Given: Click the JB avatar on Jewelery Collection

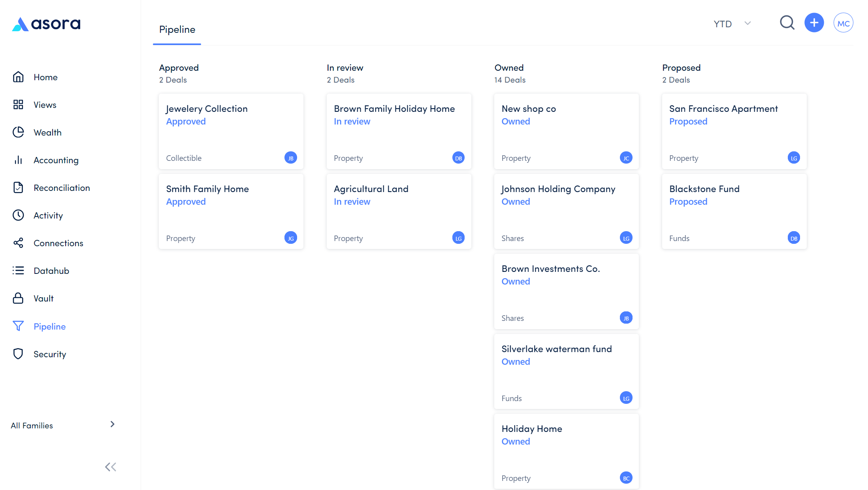Looking at the screenshot, I should click(290, 158).
